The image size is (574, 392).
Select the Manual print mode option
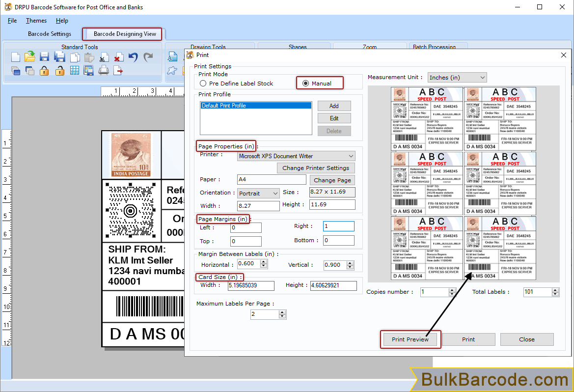(317, 84)
